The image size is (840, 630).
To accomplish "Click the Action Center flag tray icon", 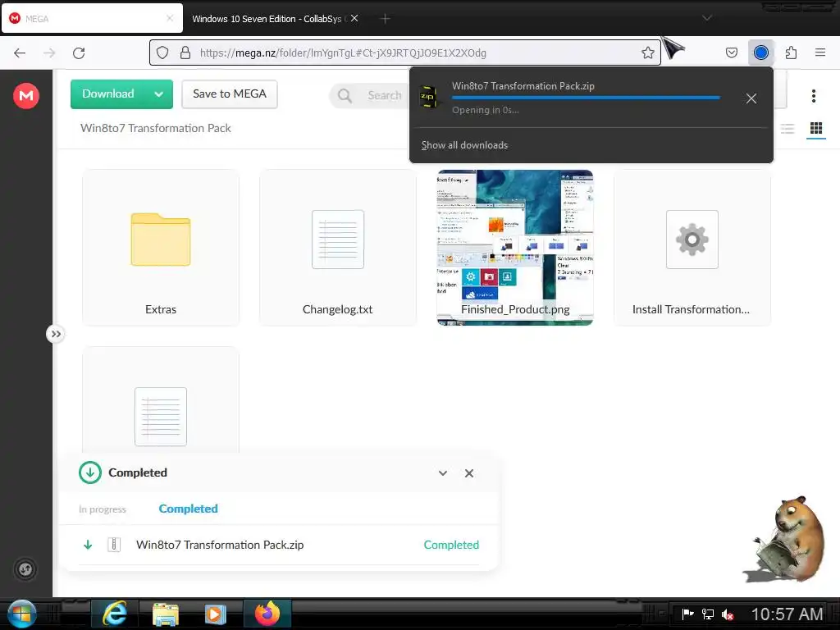I will point(687,614).
